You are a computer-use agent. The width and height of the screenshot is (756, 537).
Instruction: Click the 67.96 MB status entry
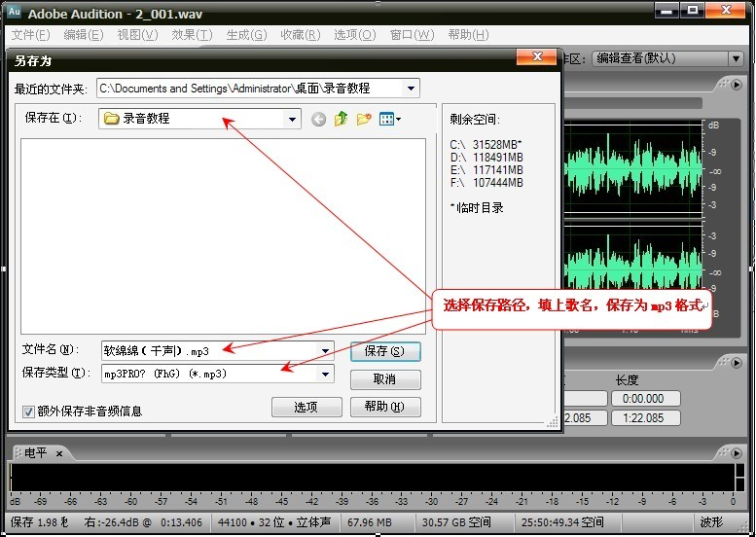click(x=370, y=522)
